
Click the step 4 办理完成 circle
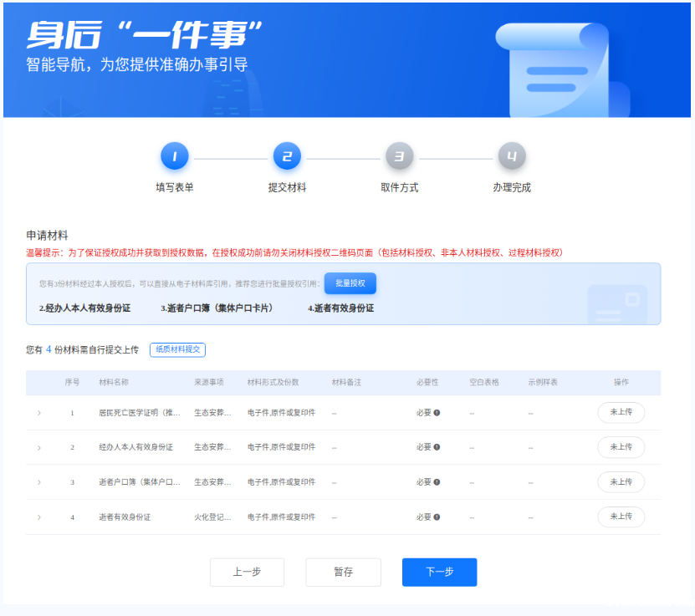(x=512, y=156)
